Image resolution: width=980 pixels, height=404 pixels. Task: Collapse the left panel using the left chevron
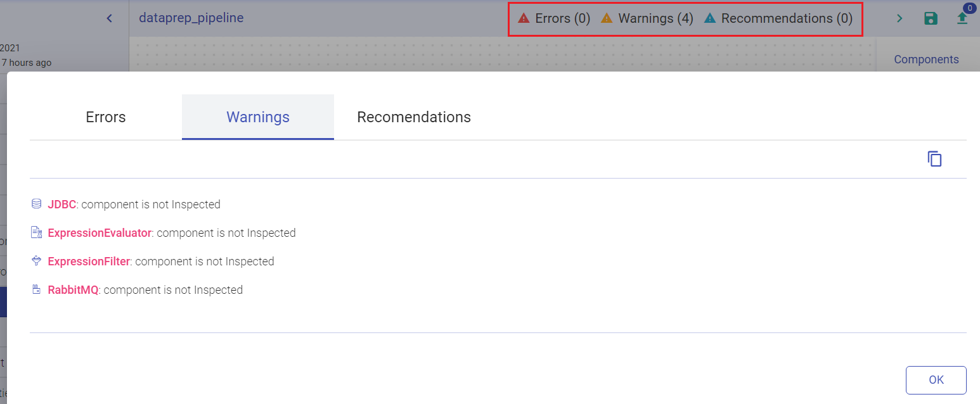click(109, 18)
